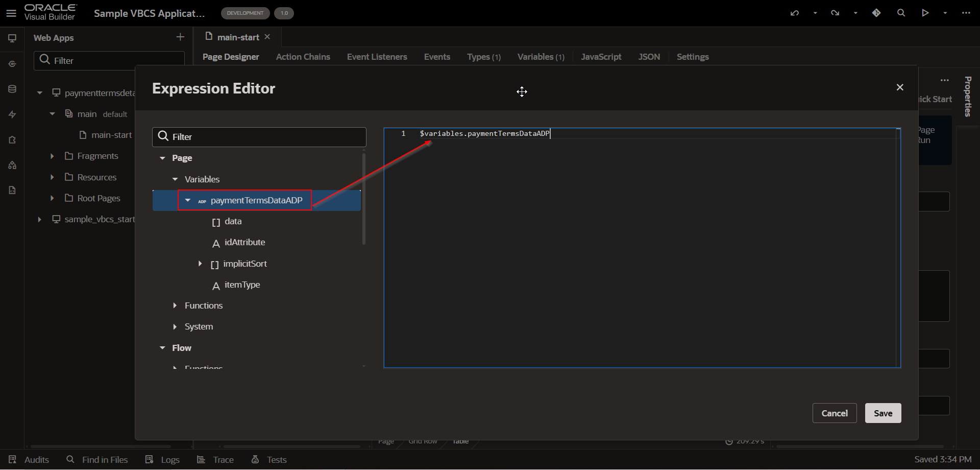The image size is (980, 470).
Task: Select Processes lightning icon in sidebar
Action: 12,114
